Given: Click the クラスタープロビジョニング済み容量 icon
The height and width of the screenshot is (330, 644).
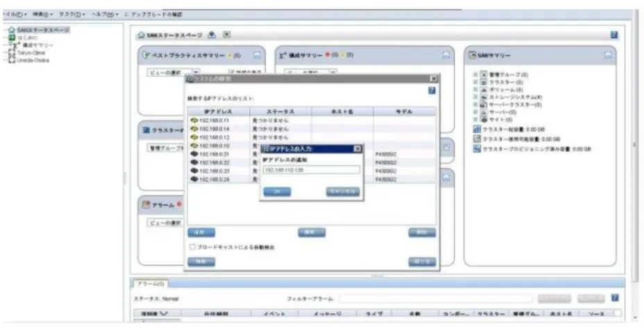Looking at the screenshot, I should [x=477, y=149].
